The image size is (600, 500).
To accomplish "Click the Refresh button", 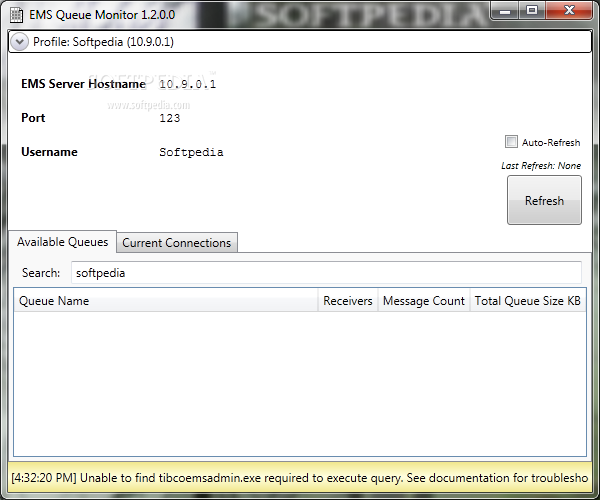I will click(544, 200).
